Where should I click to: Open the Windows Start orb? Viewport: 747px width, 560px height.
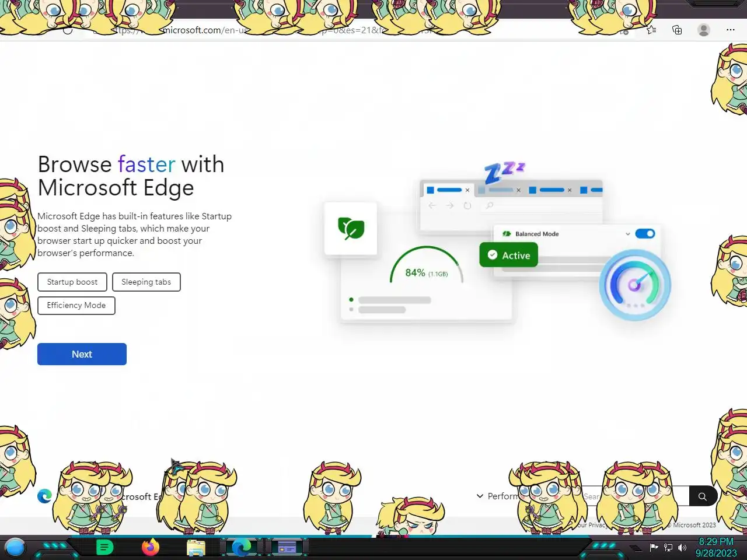15,547
